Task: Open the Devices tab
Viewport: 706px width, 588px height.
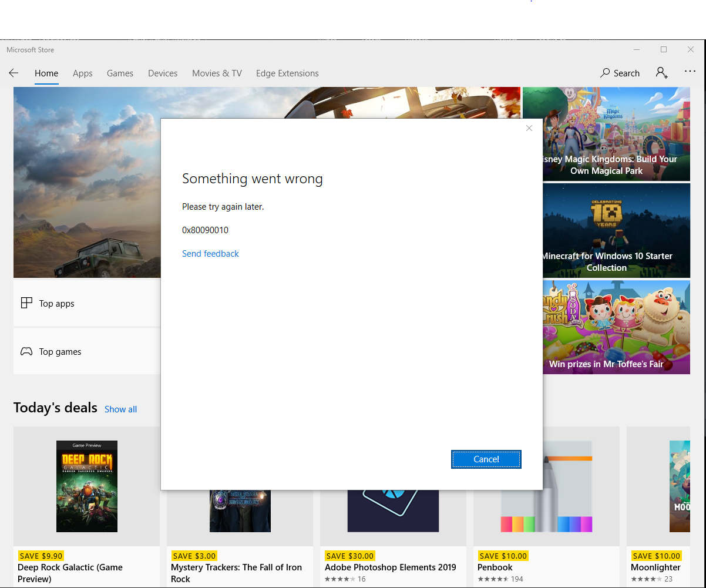Action: coord(163,73)
